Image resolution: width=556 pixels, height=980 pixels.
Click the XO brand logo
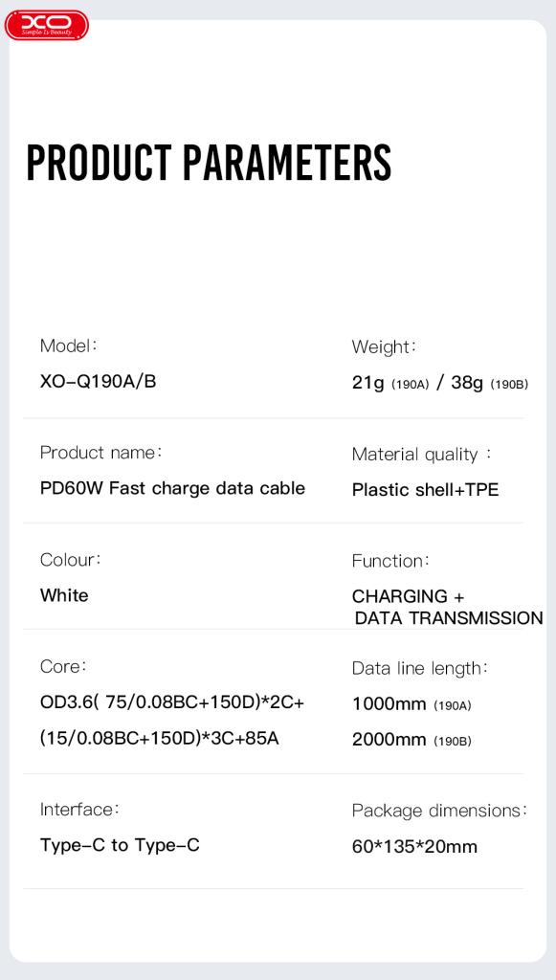click(x=47, y=25)
